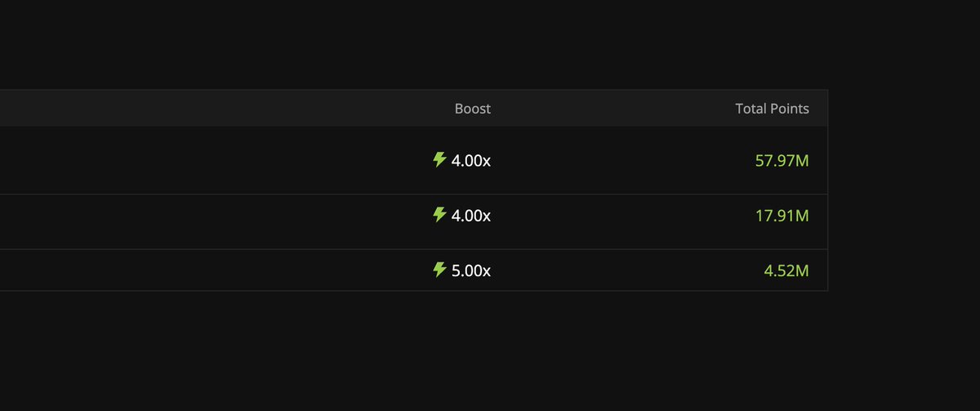The width and height of the screenshot is (980, 411).
Task: Click the 4.00x boost value in the 57.97M row
Action: [471, 161]
